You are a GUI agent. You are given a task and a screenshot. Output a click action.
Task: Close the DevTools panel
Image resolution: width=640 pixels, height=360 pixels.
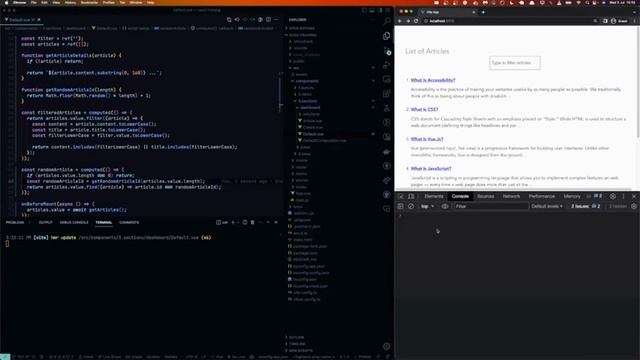[634, 196]
